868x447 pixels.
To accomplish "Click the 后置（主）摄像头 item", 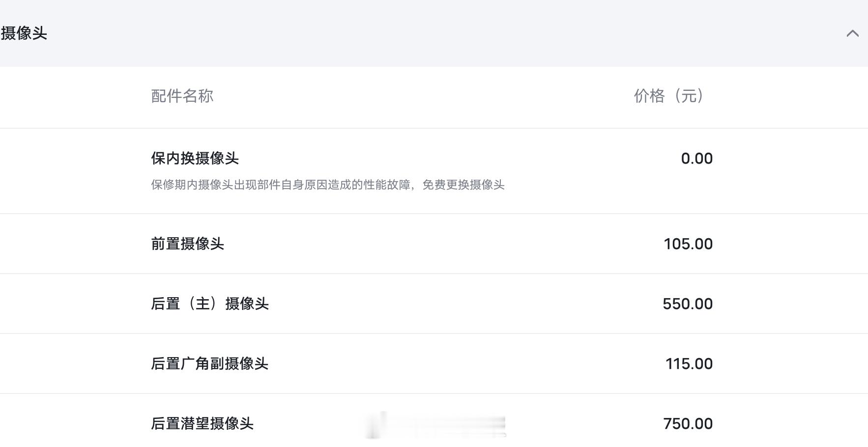I will click(x=210, y=304).
